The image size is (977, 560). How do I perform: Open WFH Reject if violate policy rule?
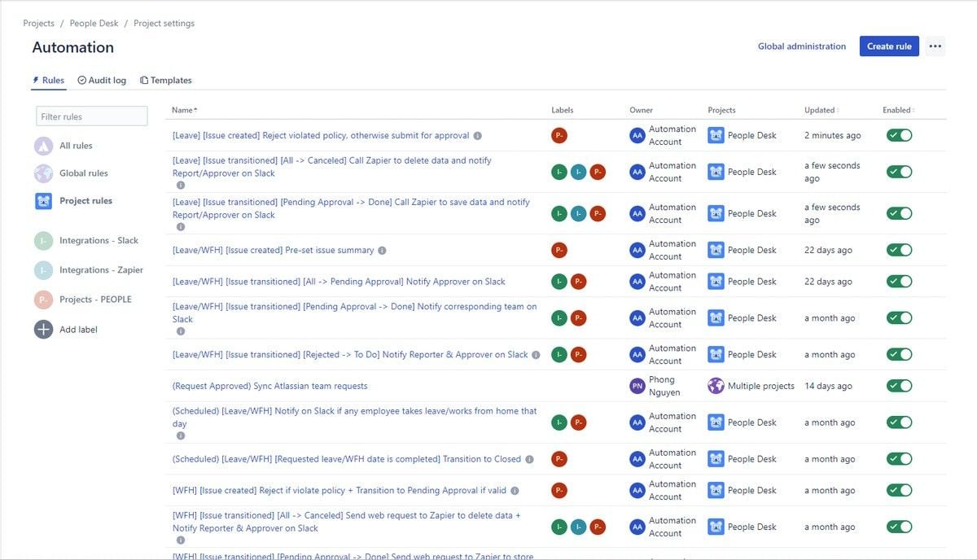[340, 491]
